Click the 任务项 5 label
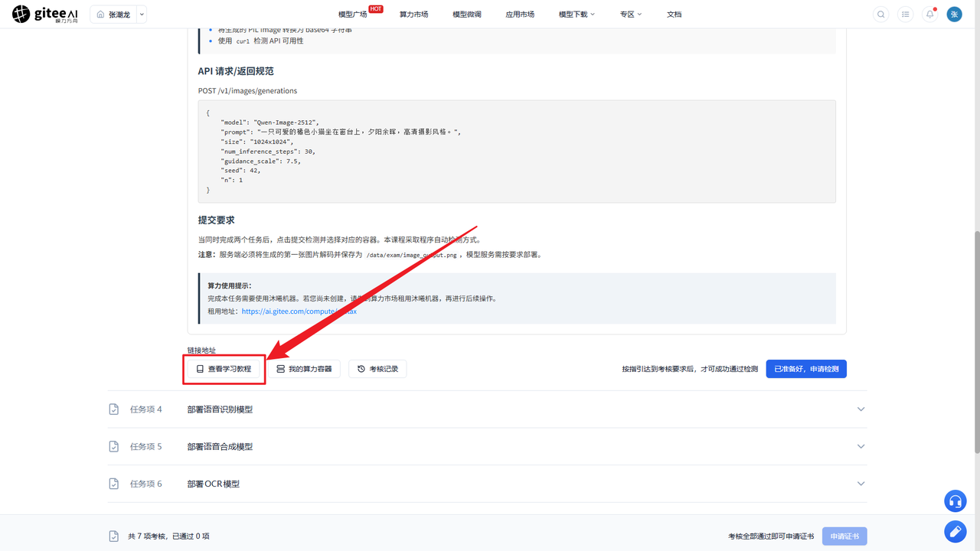980x551 pixels. point(146,446)
